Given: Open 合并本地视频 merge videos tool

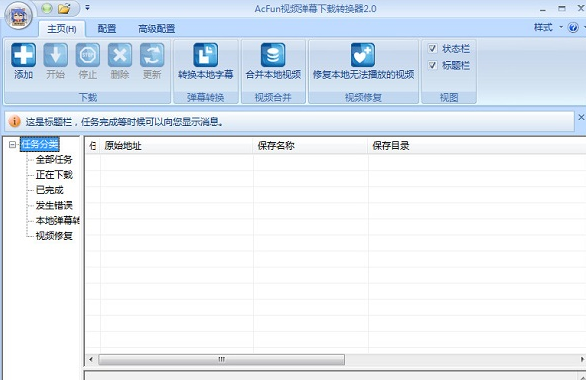Looking at the screenshot, I should coord(273,61).
